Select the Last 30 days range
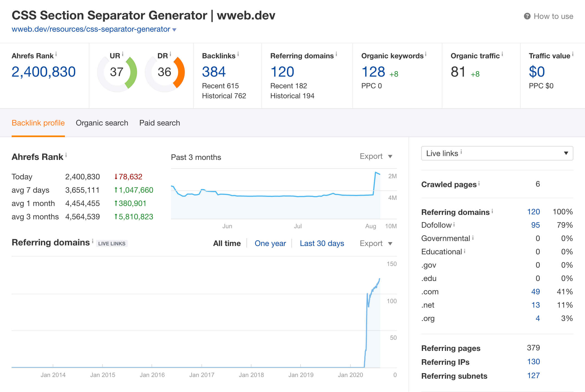This screenshot has height=392, width=585. pyautogui.click(x=322, y=243)
